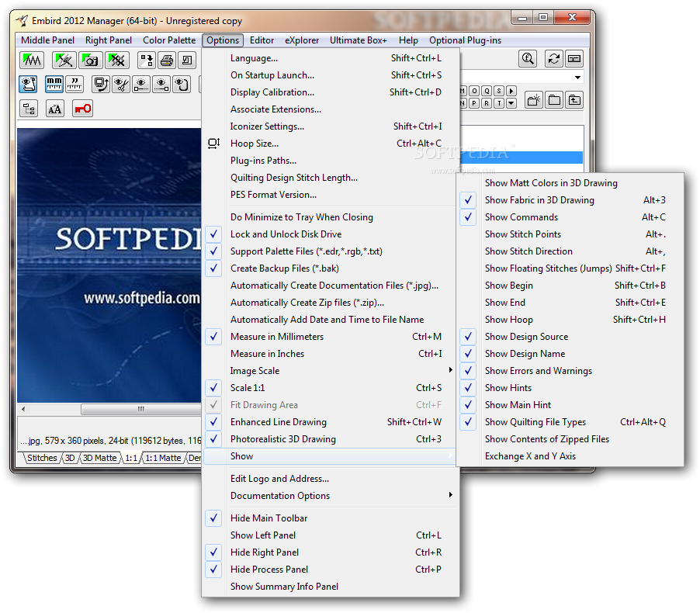Toggle Enhanced Line Drawing option

(331, 422)
